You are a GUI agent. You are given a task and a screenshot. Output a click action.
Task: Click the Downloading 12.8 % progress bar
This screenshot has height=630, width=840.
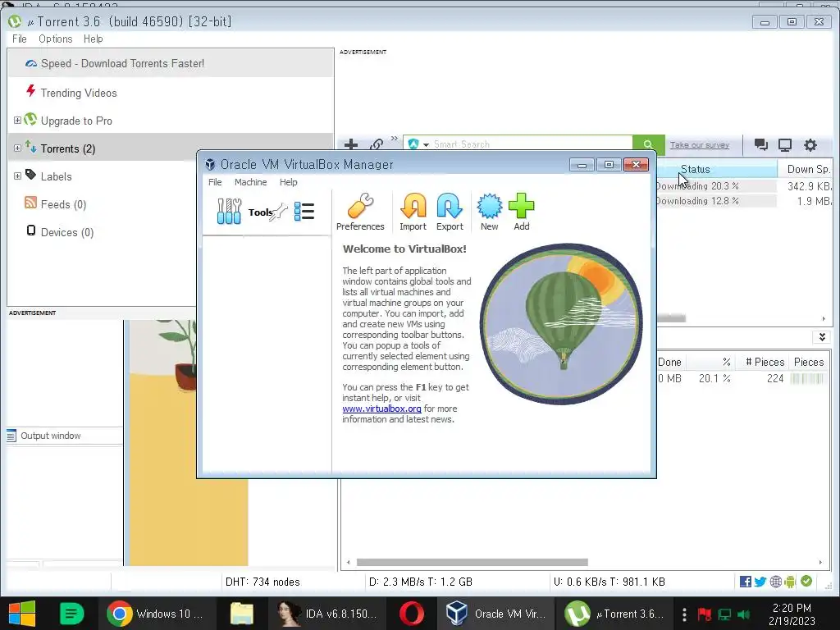(716, 201)
